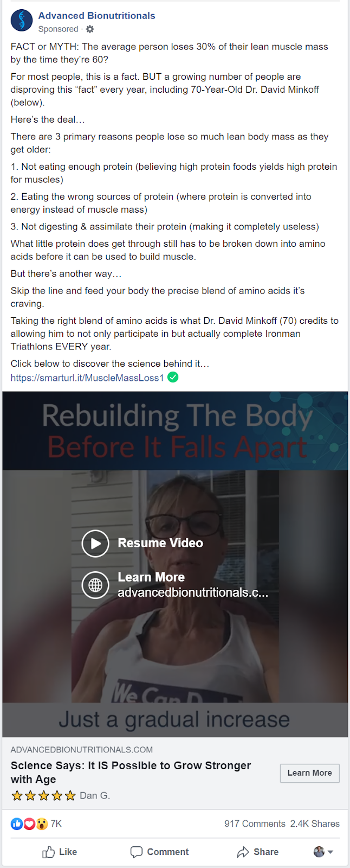
Task: Click the sponsored settings gear icon
Action: pos(90,29)
